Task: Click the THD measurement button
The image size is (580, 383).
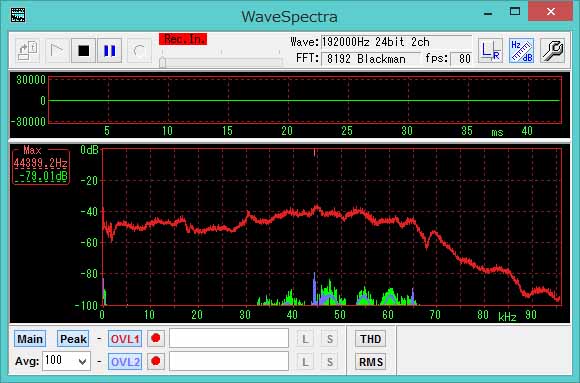Action: point(370,339)
